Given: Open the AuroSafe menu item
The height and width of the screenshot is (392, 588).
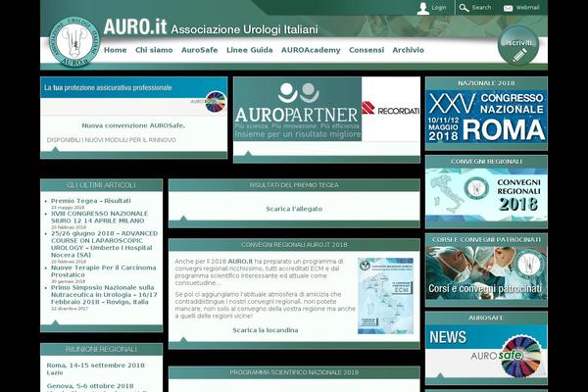Looking at the screenshot, I should (x=200, y=50).
